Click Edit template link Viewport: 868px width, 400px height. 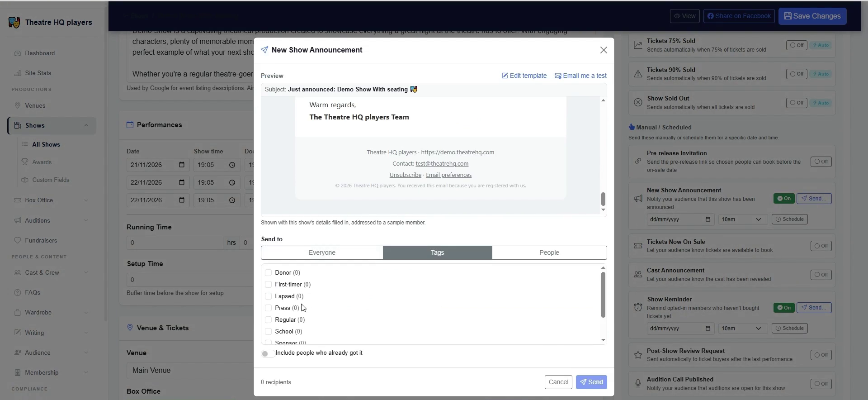click(x=524, y=76)
